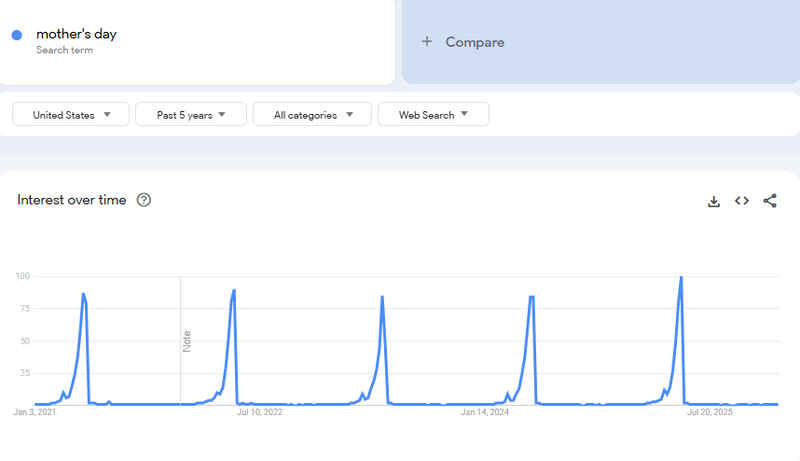Viewport: 800px width, 461px height.
Task: Click the Jan 14, 2024 axis label
Action: click(485, 412)
